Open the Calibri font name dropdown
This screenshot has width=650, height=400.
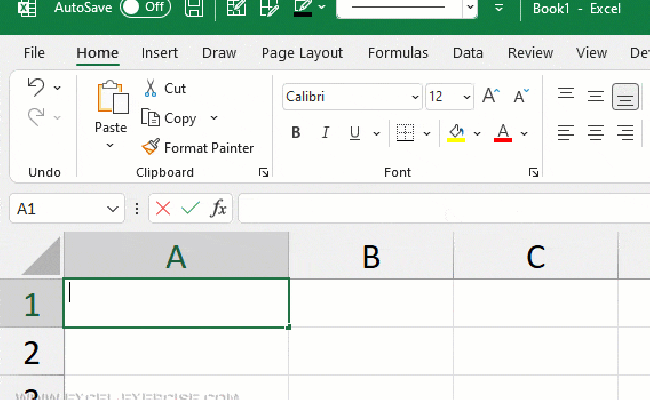415,97
